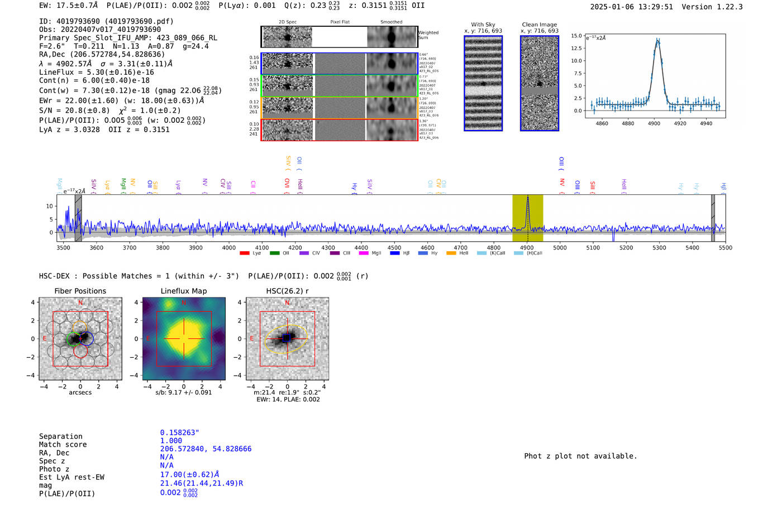782x532 pixels.
Task: Click the yellow ellipse in the HSC image
Action: pos(286,339)
